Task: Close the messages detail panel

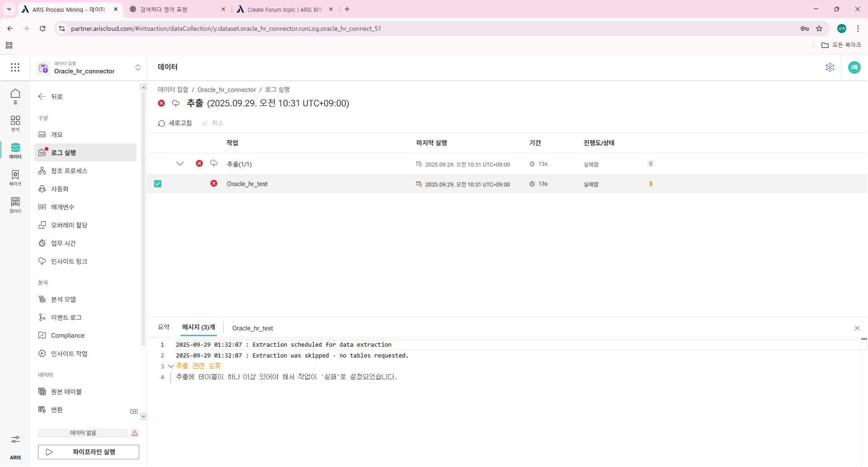Action: pos(857,328)
